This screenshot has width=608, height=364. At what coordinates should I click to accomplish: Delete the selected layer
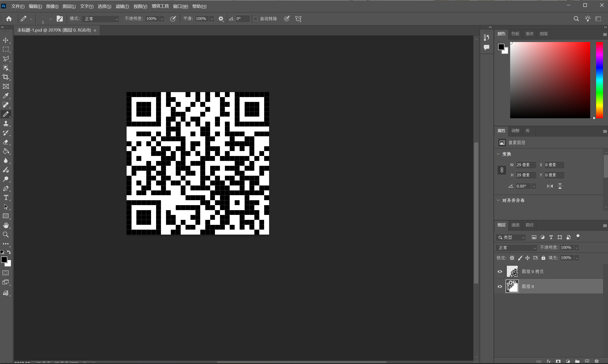(x=597, y=361)
